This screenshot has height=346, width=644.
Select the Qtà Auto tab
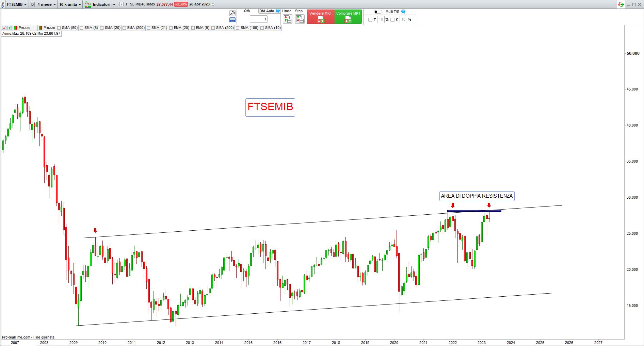(267, 11)
